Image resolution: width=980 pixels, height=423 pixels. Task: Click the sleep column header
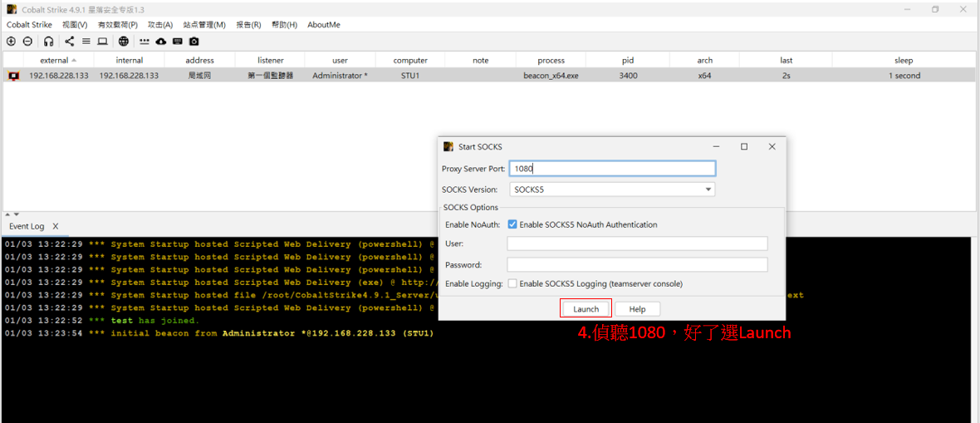pyautogui.click(x=904, y=61)
